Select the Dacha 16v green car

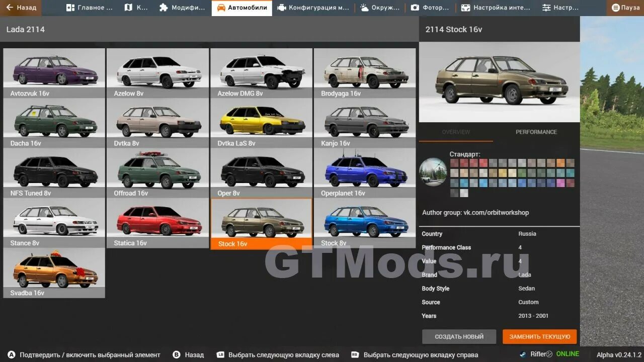pyautogui.click(x=54, y=123)
